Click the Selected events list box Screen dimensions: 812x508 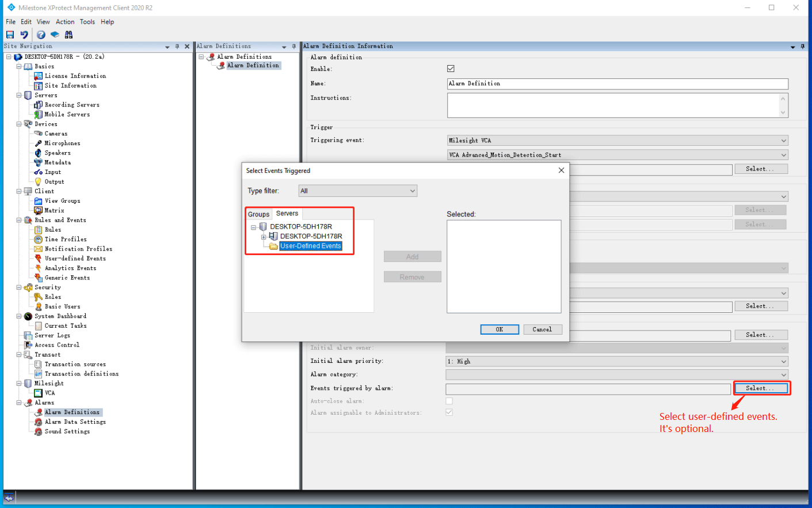click(504, 267)
